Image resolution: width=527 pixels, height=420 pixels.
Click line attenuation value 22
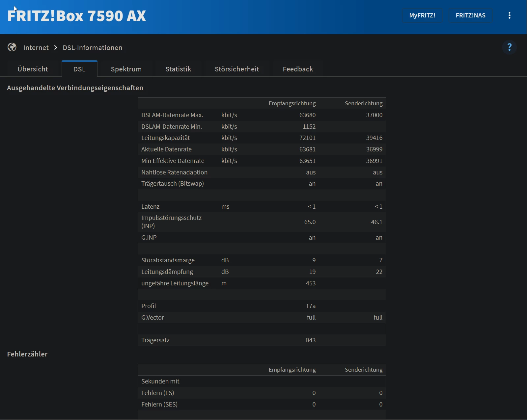[379, 272]
